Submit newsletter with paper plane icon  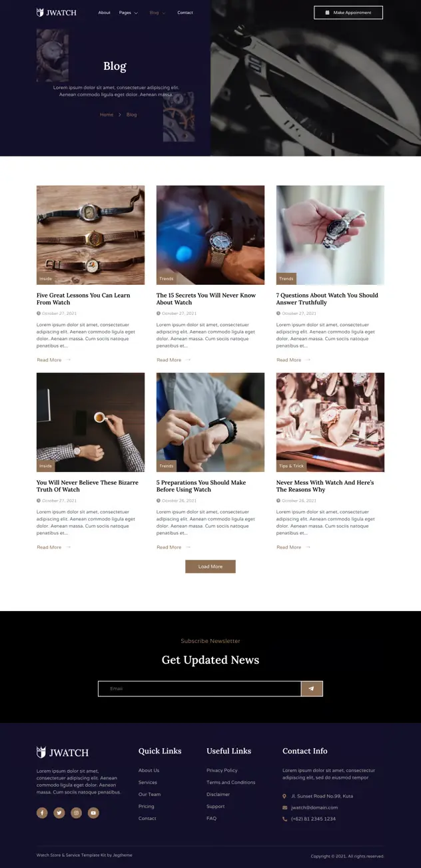pos(312,688)
